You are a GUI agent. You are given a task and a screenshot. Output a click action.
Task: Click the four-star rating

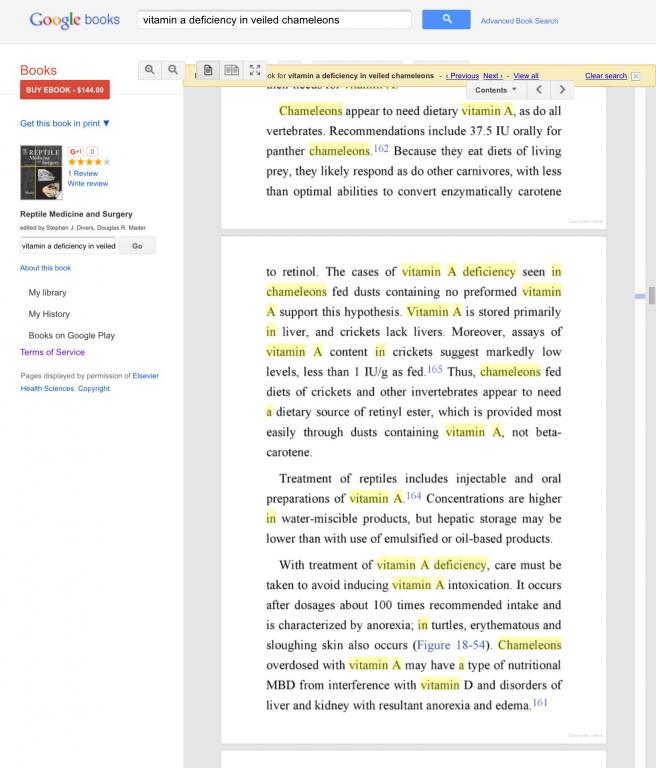pyautogui.click(x=89, y=162)
